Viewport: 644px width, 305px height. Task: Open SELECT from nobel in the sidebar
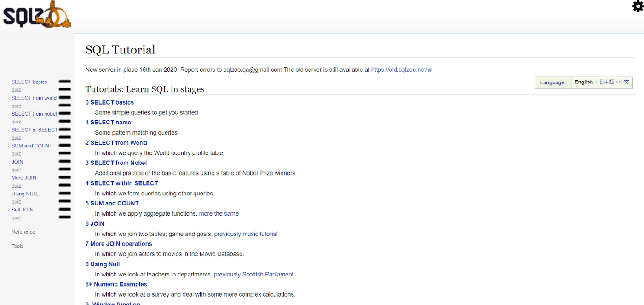pos(34,114)
